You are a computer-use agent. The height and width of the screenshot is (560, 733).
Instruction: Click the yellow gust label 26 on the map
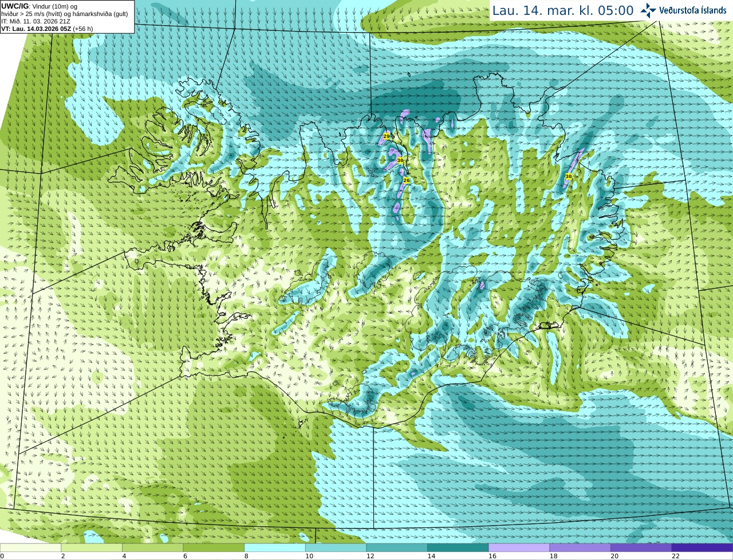click(x=407, y=180)
